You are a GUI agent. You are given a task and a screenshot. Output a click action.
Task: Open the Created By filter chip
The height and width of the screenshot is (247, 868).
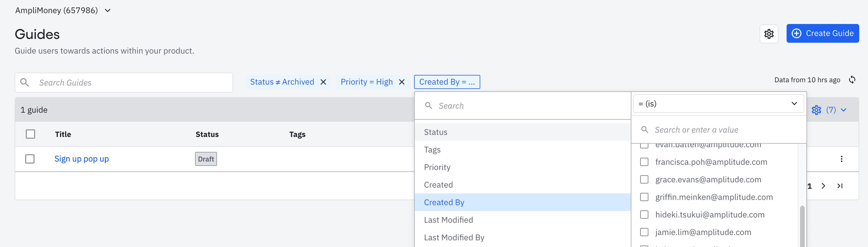point(447,82)
